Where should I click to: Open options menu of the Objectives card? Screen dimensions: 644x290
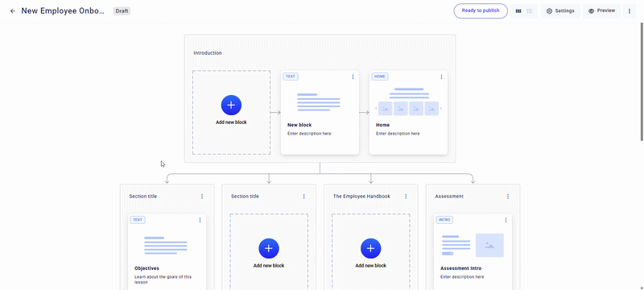click(x=200, y=220)
